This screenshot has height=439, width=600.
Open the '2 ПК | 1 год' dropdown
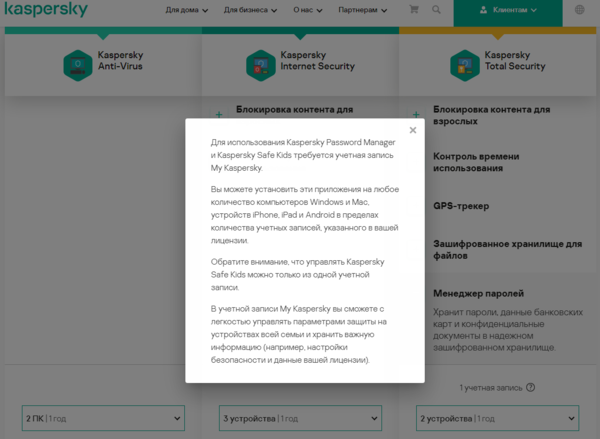(103, 418)
